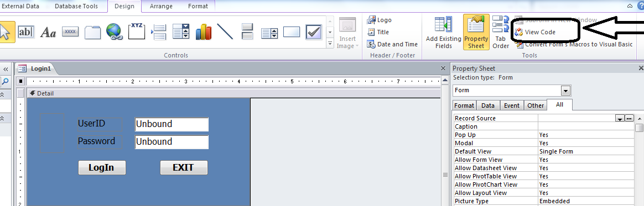Image resolution: width=644 pixels, height=206 pixels.
Task: Click the Caption property value field
Action: coord(586,126)
